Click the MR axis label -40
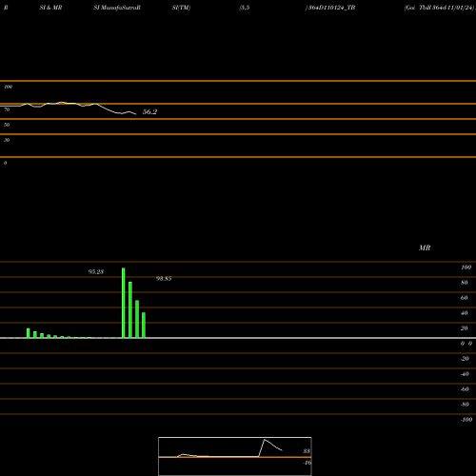 [x=465, y=374]
